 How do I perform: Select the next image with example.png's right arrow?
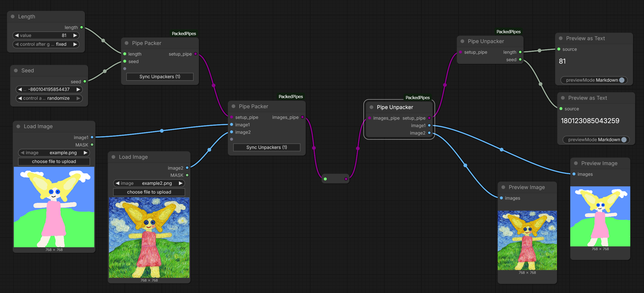(x=85, y=153)
